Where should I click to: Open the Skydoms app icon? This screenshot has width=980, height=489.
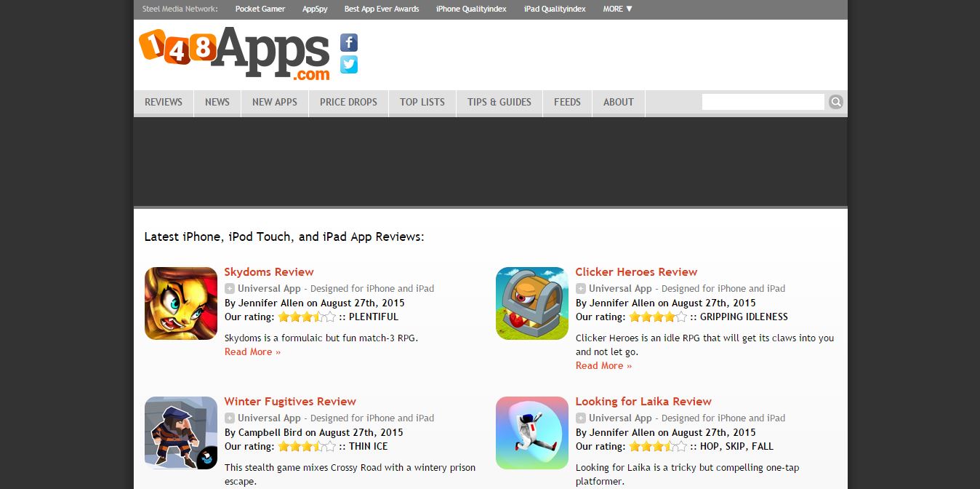click(x=181, y=303)
